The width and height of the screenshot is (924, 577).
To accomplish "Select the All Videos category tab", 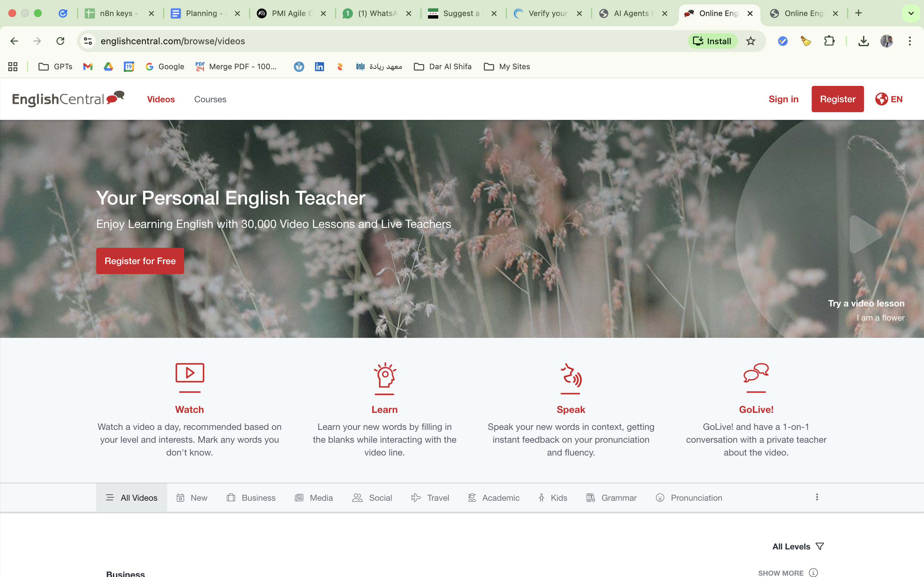I will (132, 498).
